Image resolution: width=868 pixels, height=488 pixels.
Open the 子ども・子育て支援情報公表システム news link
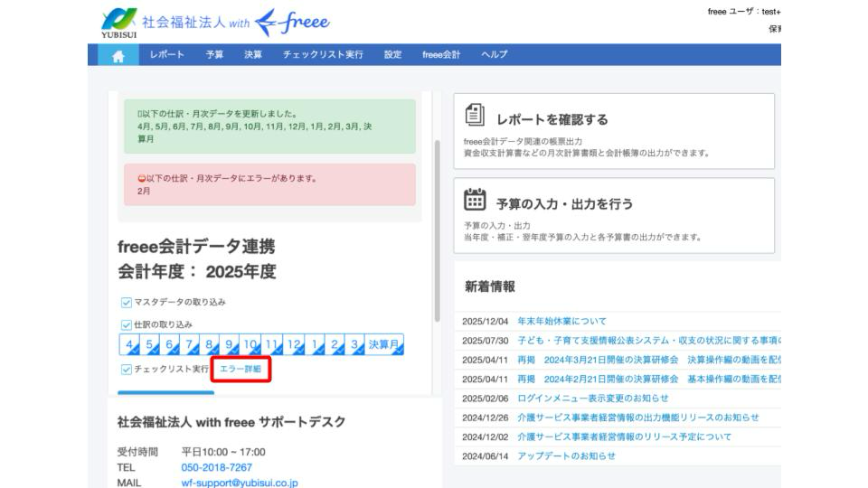pos(649,341)
